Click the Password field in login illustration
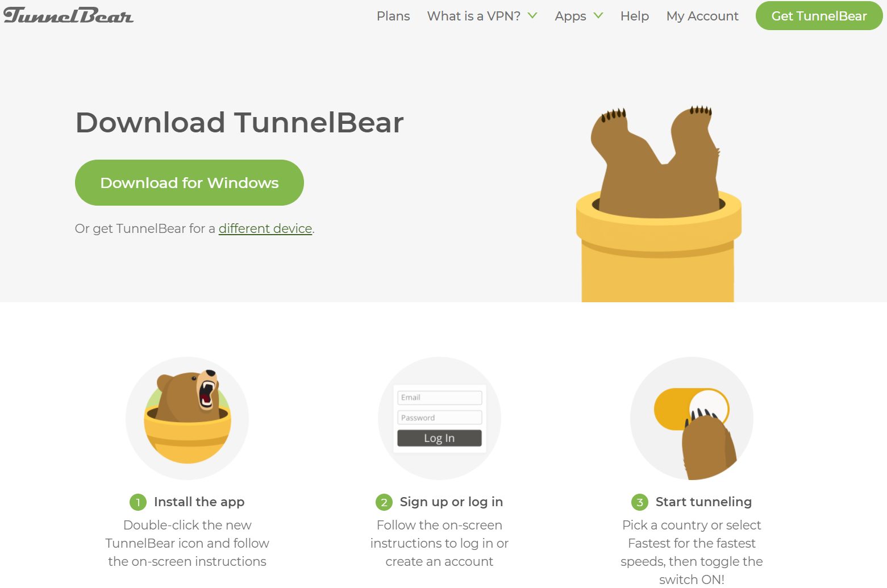Viewport: 887px width, 588px height. (440, 418)
